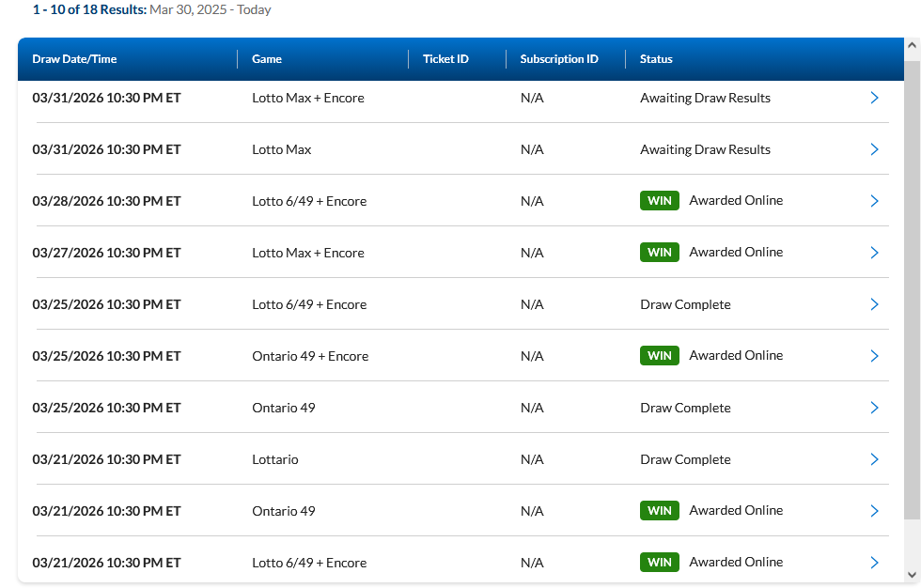
Task: Open chevron for Ontario 49 + Encore 03/25/2026
Action: (x=874, y=356)
